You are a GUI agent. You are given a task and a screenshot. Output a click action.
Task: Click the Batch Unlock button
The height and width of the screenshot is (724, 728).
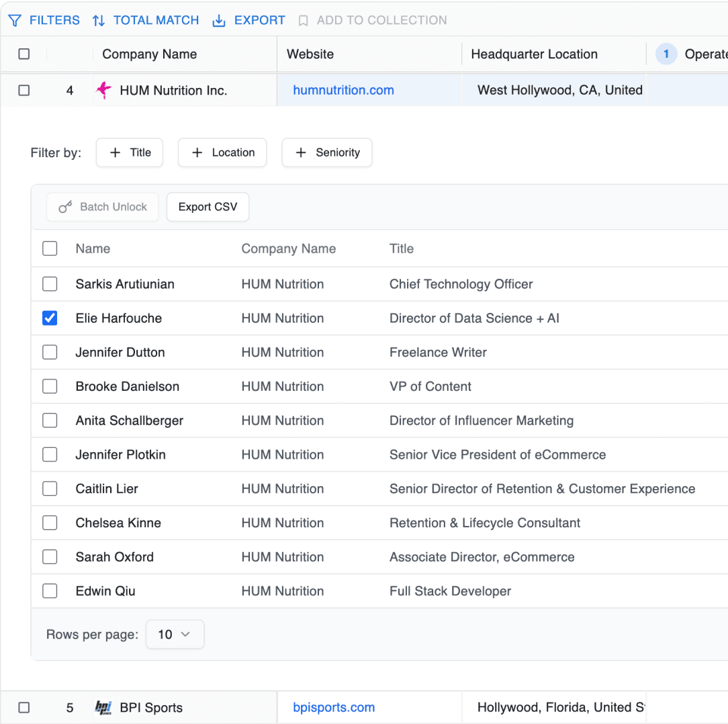pos(103,207)
